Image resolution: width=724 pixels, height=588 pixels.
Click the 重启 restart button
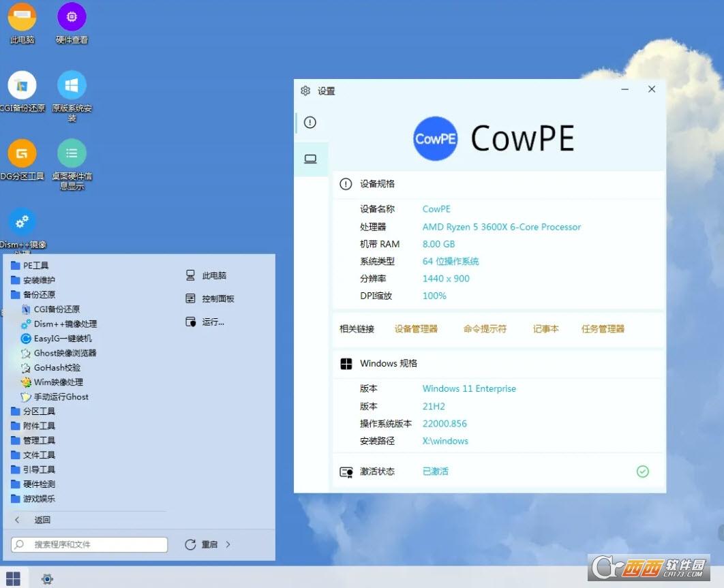[201, 544]
